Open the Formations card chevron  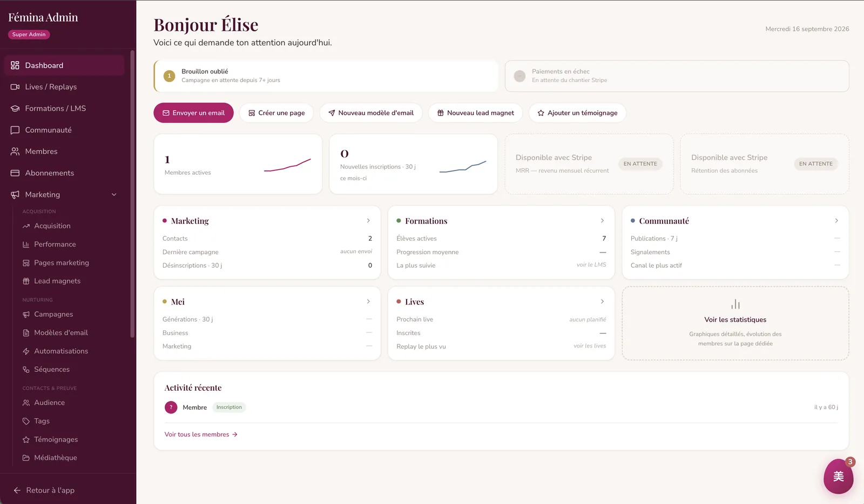pyautogui.click(x=602, y=221)
